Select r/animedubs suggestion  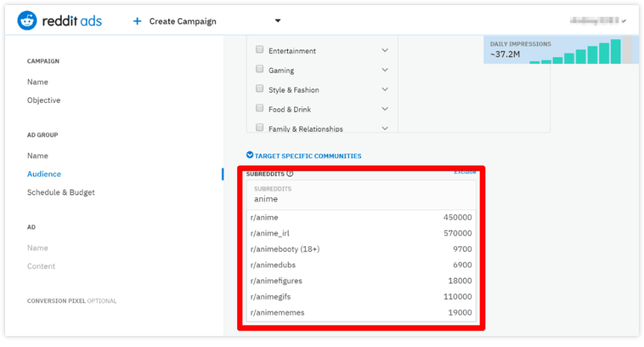coord(361,265)
